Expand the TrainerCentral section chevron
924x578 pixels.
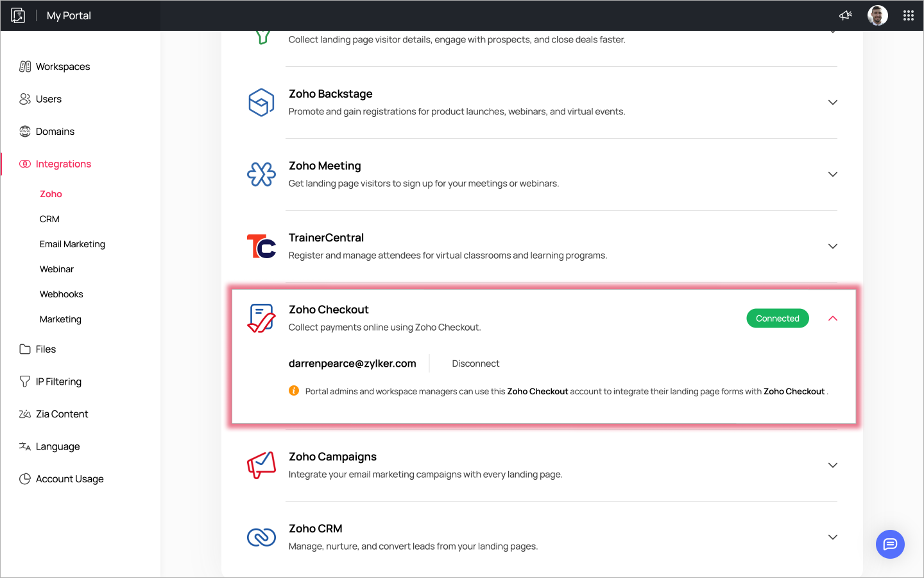pos(833,247)
